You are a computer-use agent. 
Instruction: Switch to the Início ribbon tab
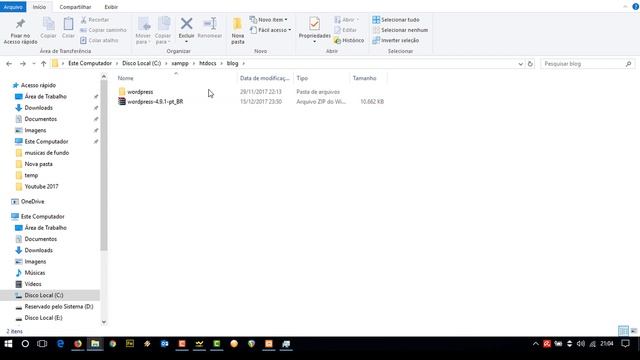pyautogui.click(x=39, y=7)
